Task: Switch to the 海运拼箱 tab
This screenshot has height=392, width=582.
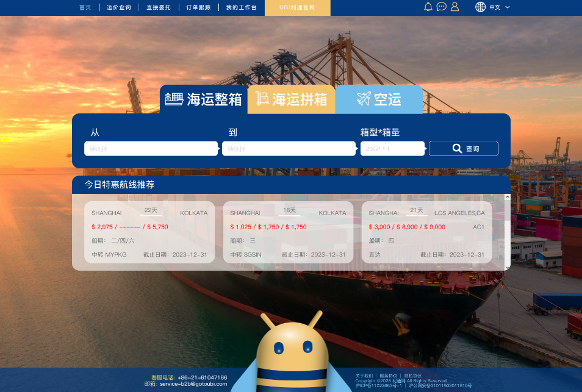Action: pos(290,99)
